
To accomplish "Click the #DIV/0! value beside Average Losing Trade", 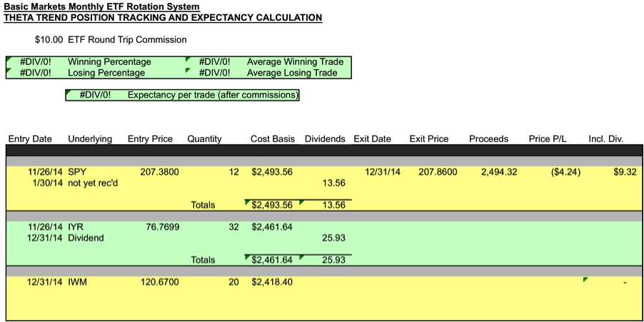I will point(214,73).
